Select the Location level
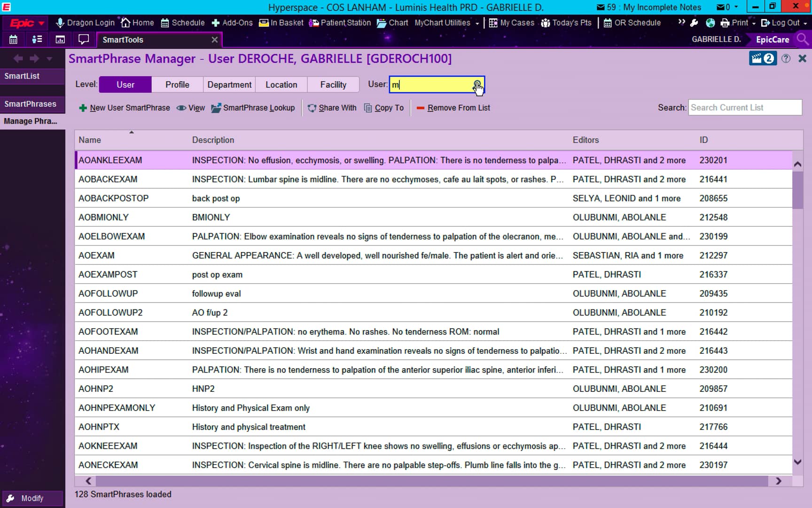The height and width of the screenshot is (508, 812). click(281, 85)
